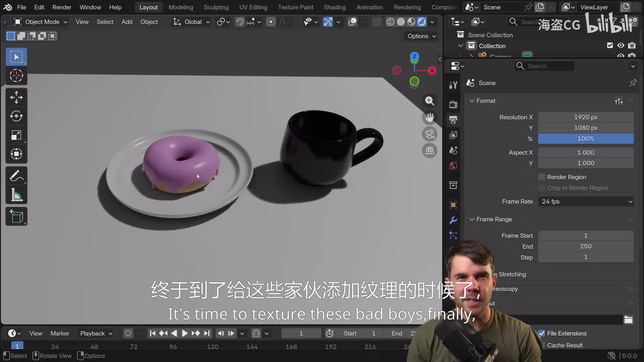644x362 pixels.
Task: Open the Object properties tab
Action: 453,205
